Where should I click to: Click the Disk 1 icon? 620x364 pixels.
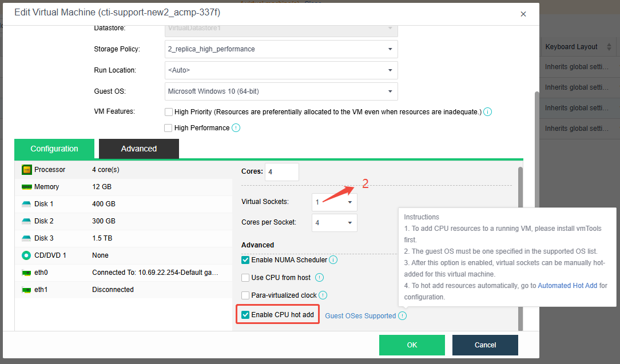click(x=26, y=204)
